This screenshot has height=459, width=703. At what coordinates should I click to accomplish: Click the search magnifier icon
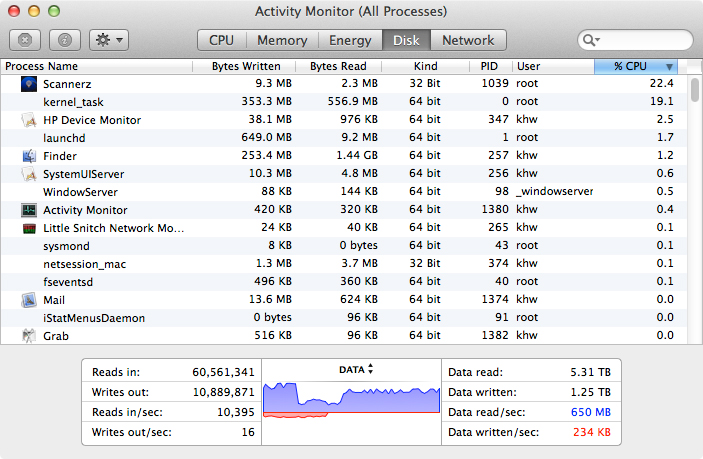[590, 40]
